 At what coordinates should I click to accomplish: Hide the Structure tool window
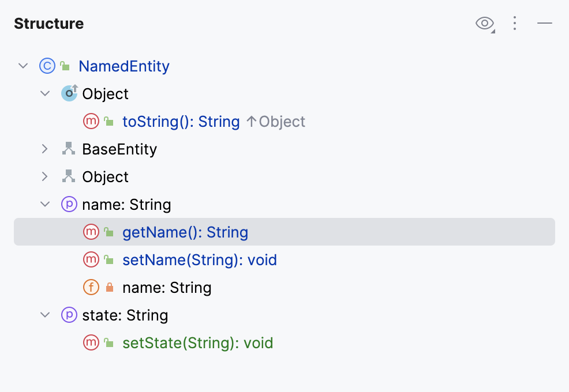[x=546, y=24]
